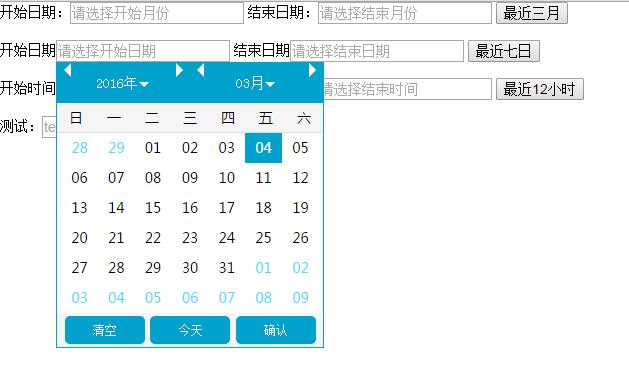The height and width of the screenshot is (366, 629).
Task: Select date 27 in calendar
Action: tap(79, 268)
